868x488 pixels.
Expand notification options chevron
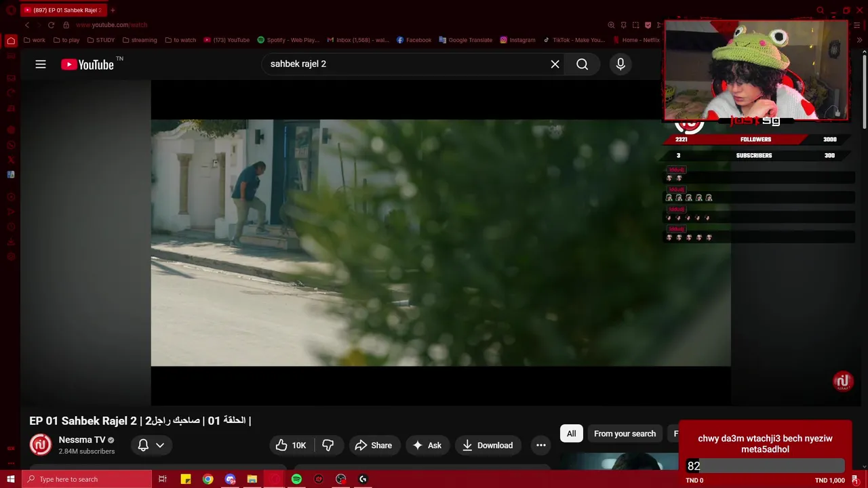click(160, 445)
